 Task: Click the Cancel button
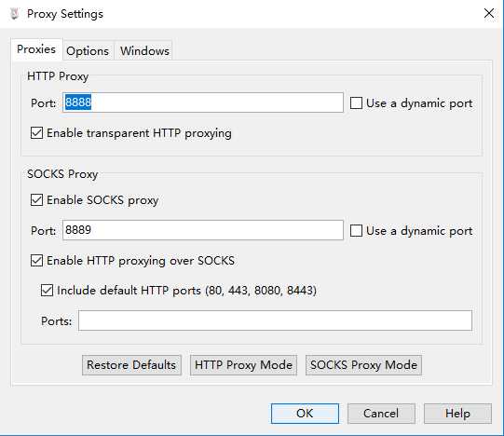[x=381, y=414]
